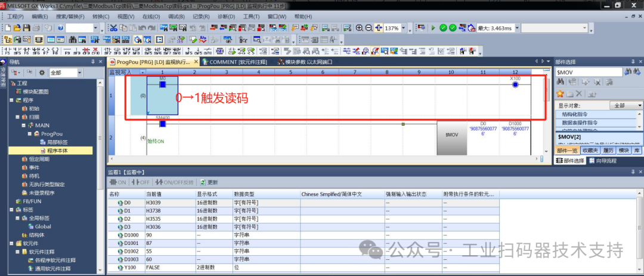Viewport: 644px width, 276px height.
Task: Click the X100 coil in ladder row 1
Action: click(x=515, y=85)
